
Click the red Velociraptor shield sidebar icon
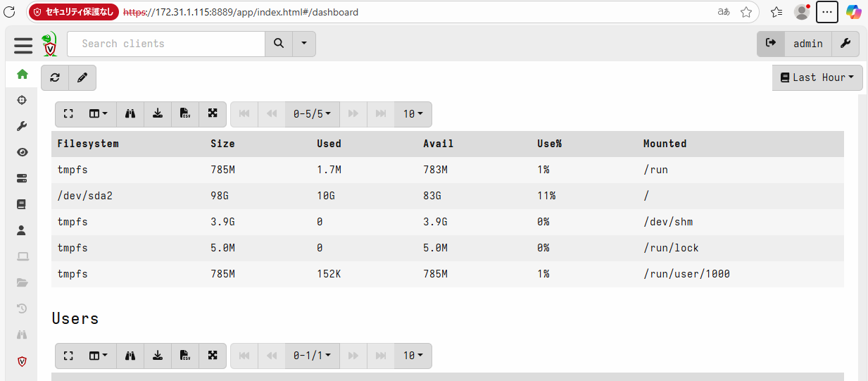22,361
